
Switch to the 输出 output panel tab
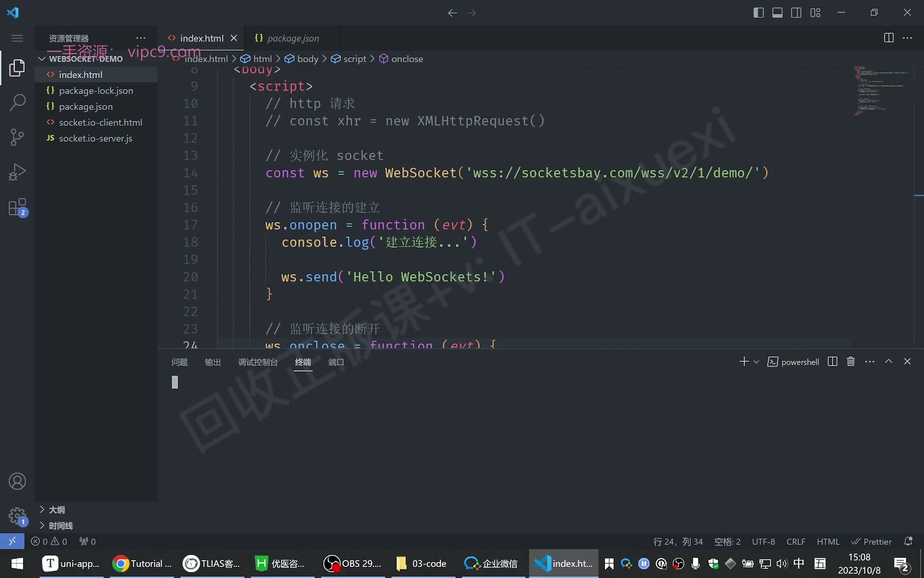[213, 362]
